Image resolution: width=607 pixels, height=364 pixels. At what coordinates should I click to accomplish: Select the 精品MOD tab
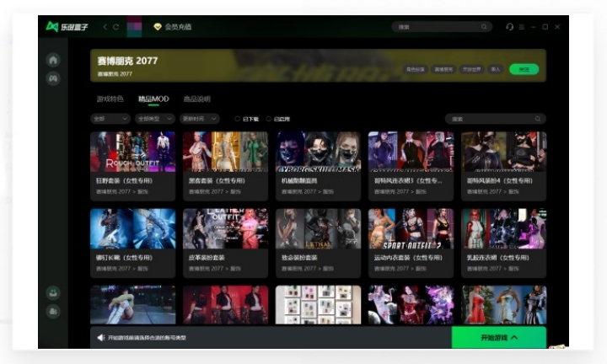pos(153,99)
